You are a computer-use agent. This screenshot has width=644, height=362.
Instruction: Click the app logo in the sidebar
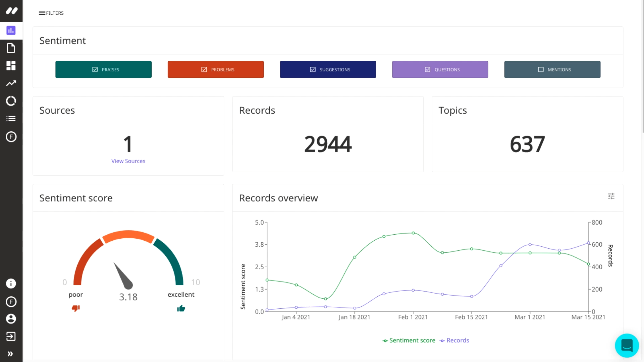[11, 11]
